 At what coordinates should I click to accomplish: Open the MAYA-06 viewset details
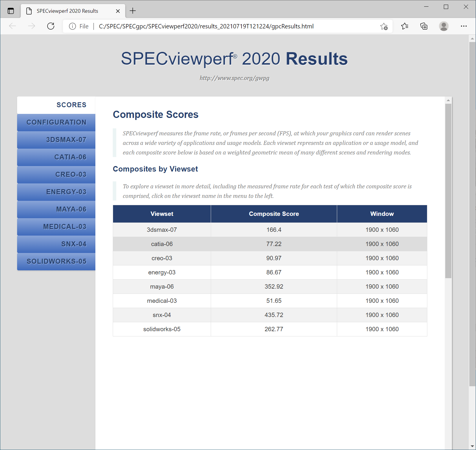pyautogui.click(x=56, y=209)
